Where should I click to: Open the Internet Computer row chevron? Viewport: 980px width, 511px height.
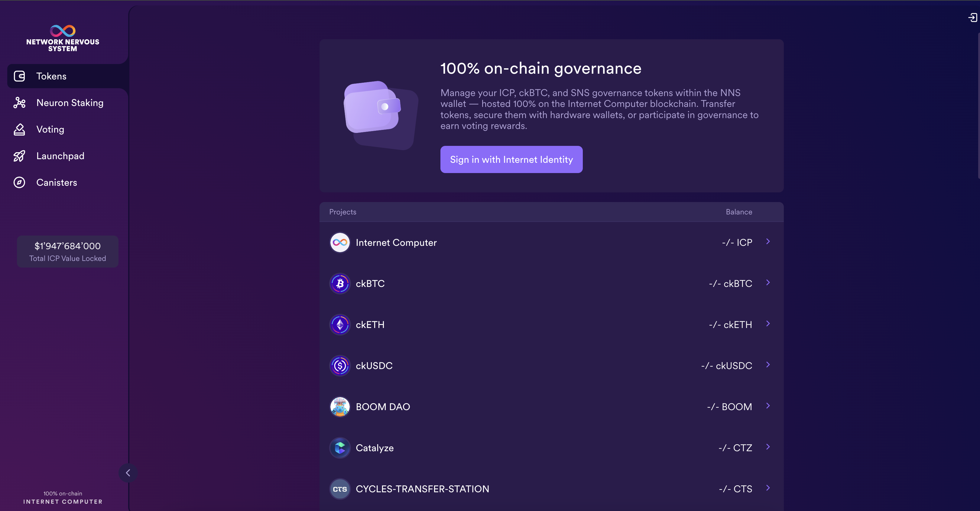[768, 241]
